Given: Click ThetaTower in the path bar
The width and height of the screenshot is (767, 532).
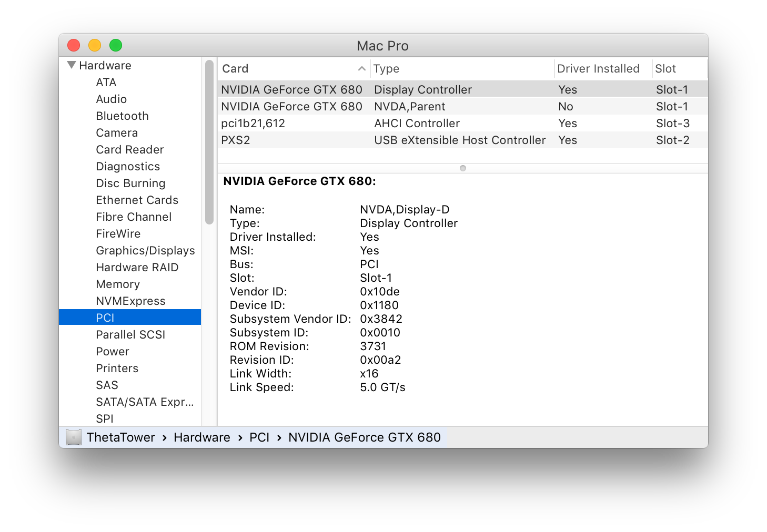Looking at the screenshot, I should click(121, 437).
